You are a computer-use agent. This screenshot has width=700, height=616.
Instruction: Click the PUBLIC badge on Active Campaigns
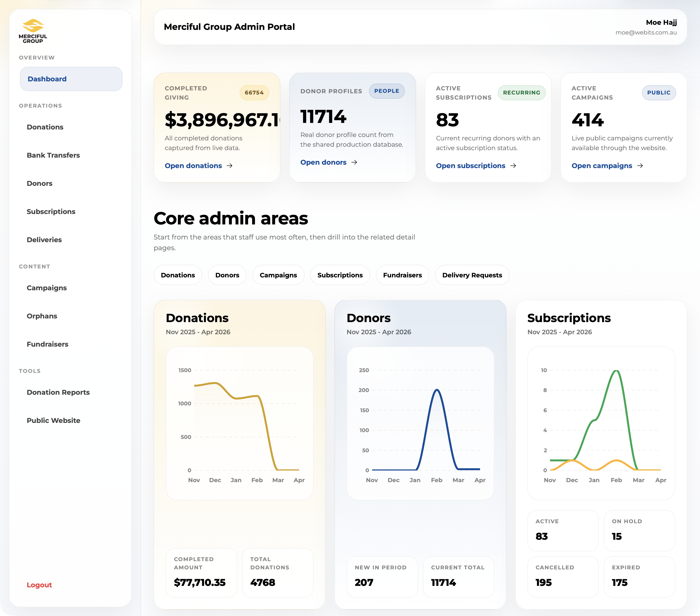(659, 93)
